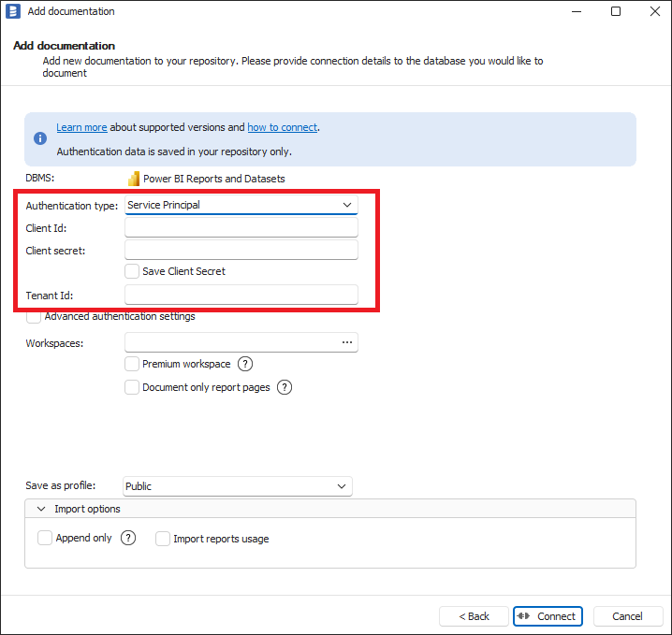Click the Power BI Reports and Datasets icon
Viewport: 672px width, 635px height.
pyautogui.click(x=134, y=179)
